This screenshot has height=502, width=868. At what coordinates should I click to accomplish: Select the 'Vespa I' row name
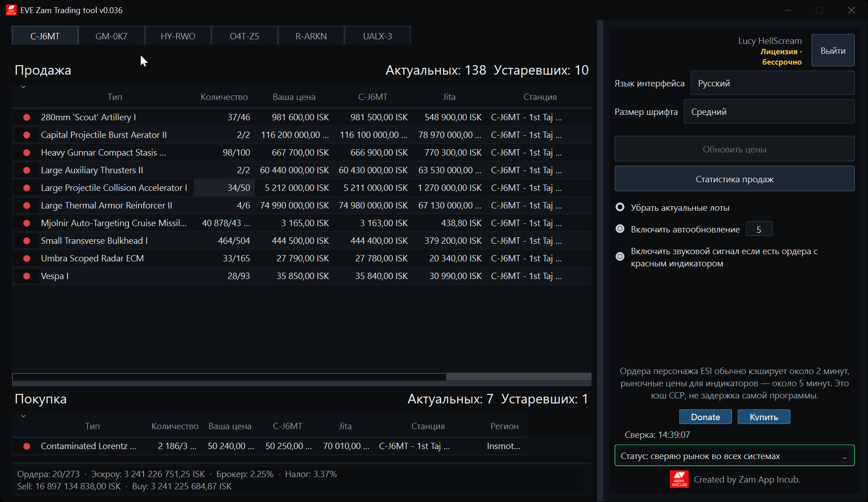click(55, 276)
